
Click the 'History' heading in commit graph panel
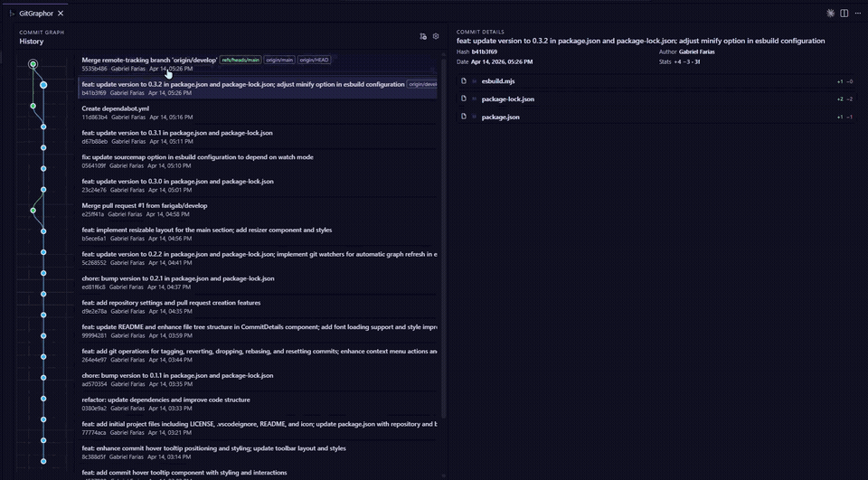pos(31,41)
